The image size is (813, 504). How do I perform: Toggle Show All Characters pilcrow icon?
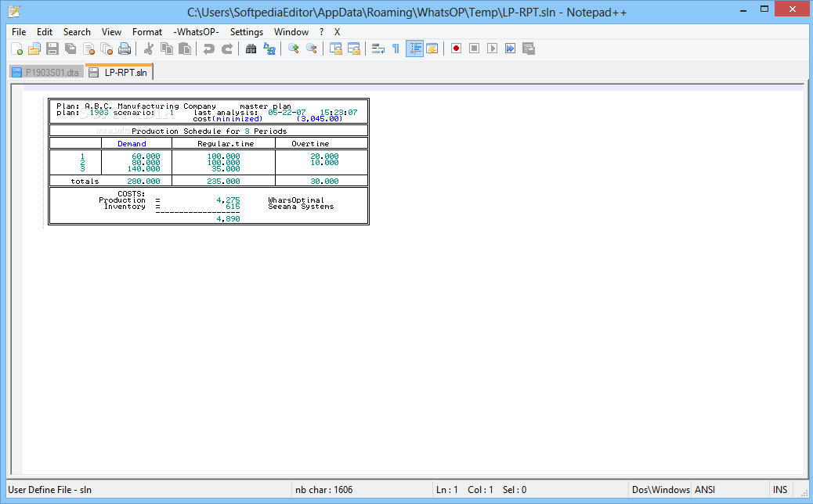tap(396, 49)
